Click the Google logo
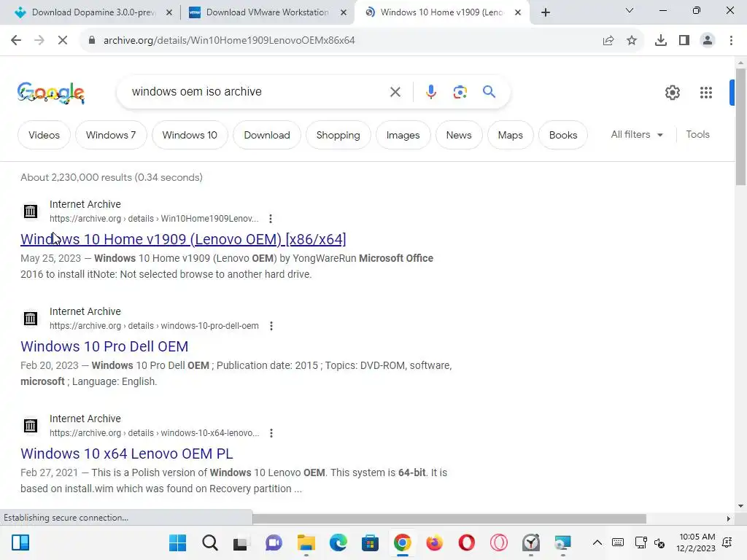The width and height of the screenshot is (747, 560). click(51, 93)
